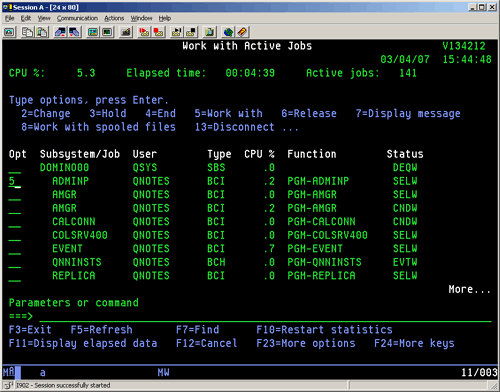Select the ADMINP job name
The height and width of the screenshot is (392, 500).
click(x=70, y=181)
